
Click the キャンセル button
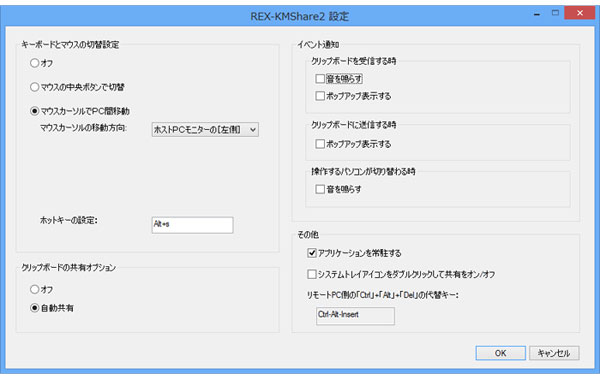[x=554, y=353]
